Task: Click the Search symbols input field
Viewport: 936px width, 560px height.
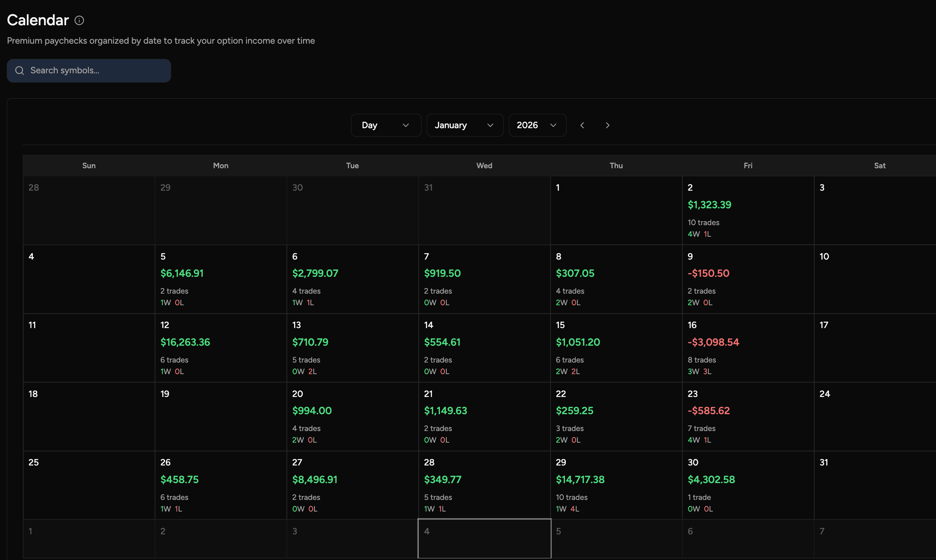Action: tap(89, 70)
